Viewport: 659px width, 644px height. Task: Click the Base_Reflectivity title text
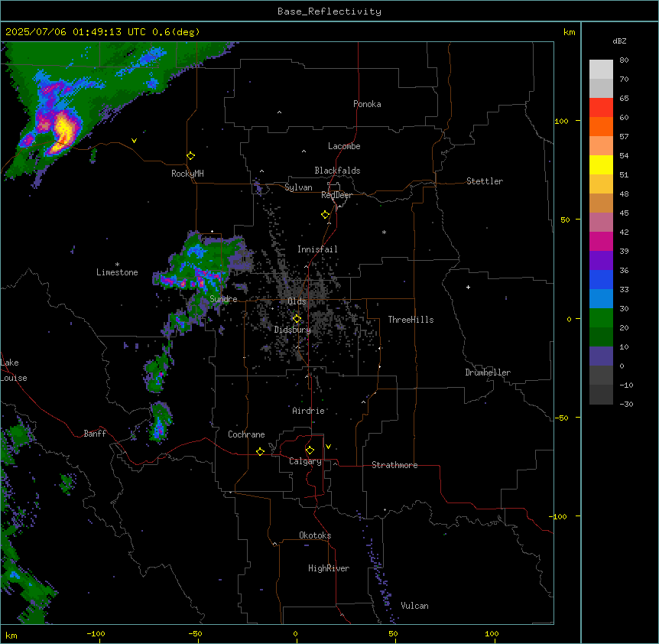(x=329, y=11)
